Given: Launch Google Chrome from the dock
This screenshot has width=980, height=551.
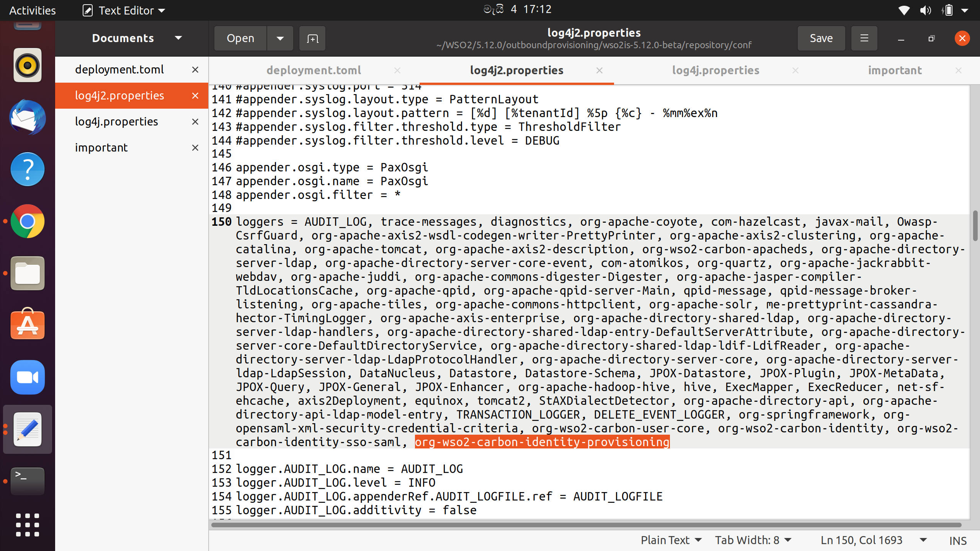Looking at the screenshot, I should 27,221.
